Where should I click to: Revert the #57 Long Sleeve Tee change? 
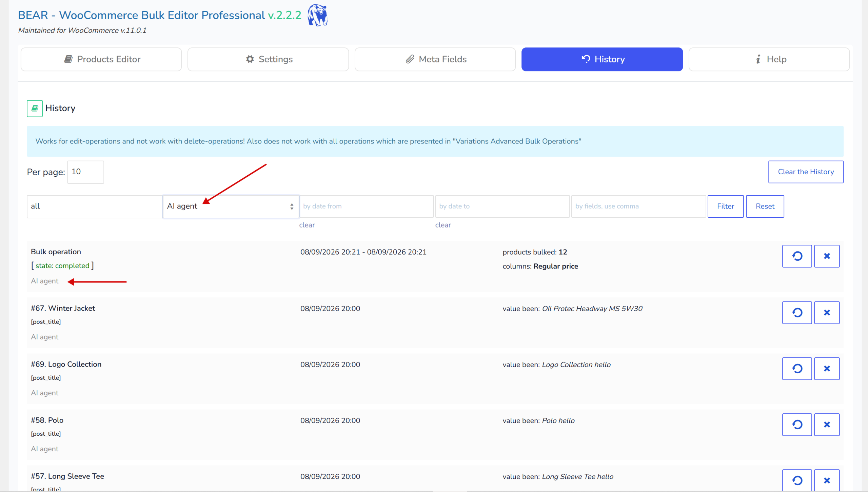pos(797,480)
